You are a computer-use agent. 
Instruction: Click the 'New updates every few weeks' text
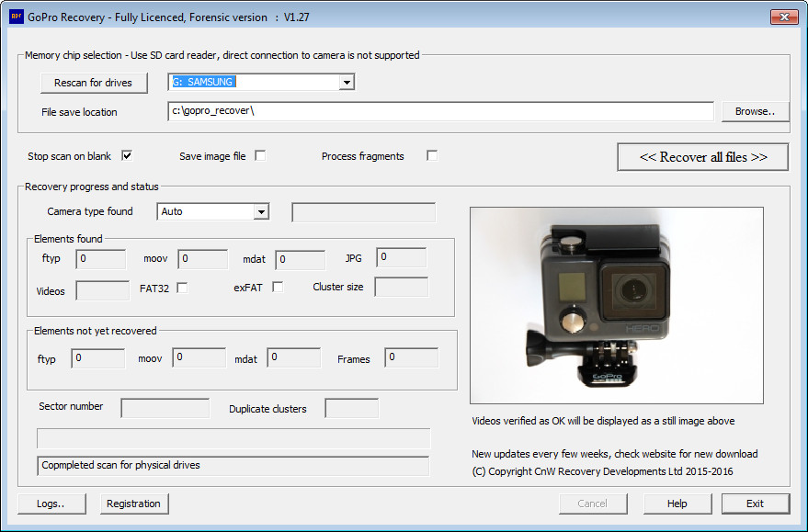614,454
